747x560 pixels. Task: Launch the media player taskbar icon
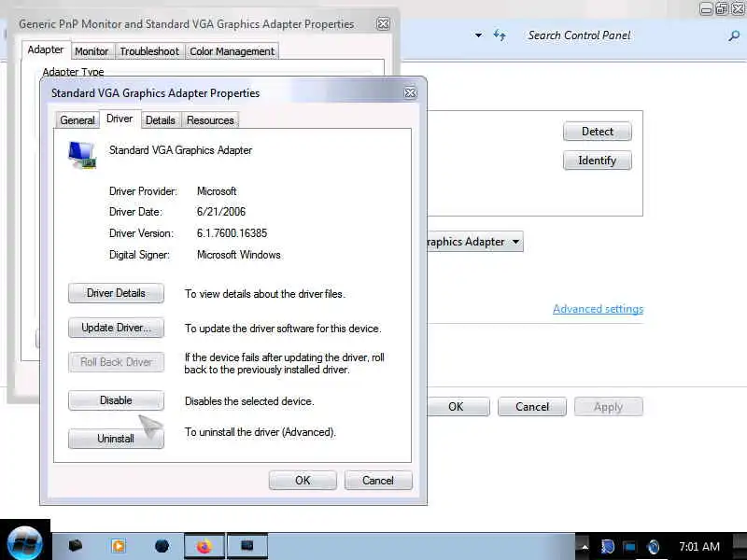(118, 546)
